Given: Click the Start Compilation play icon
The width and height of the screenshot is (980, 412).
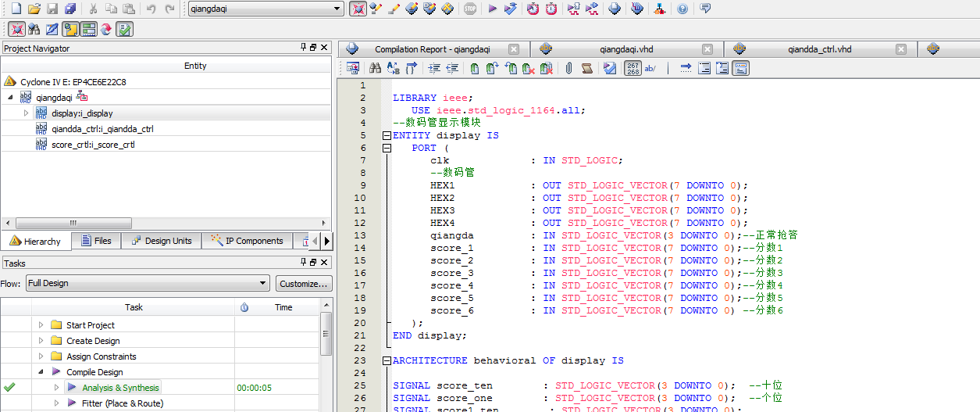Looking at the screenshot, I should (492, 9).
